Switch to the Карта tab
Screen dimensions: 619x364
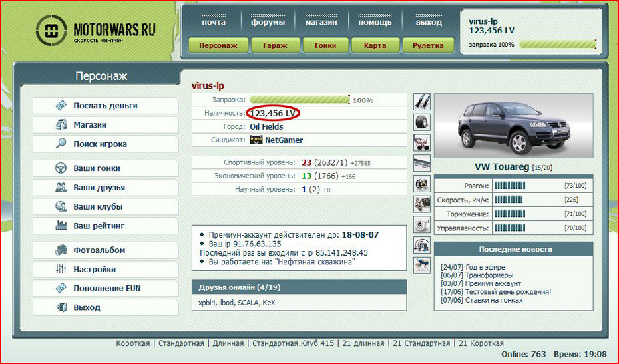(375, 45)
